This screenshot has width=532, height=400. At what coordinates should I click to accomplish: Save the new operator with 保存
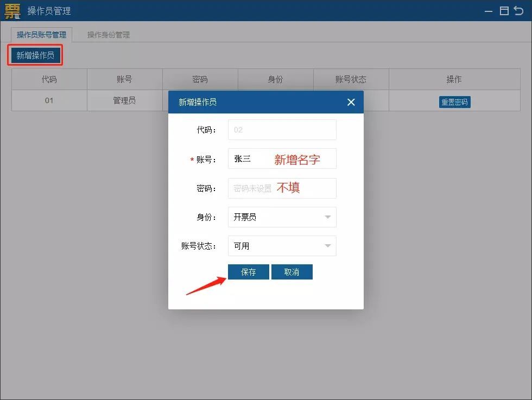(248, 272)
